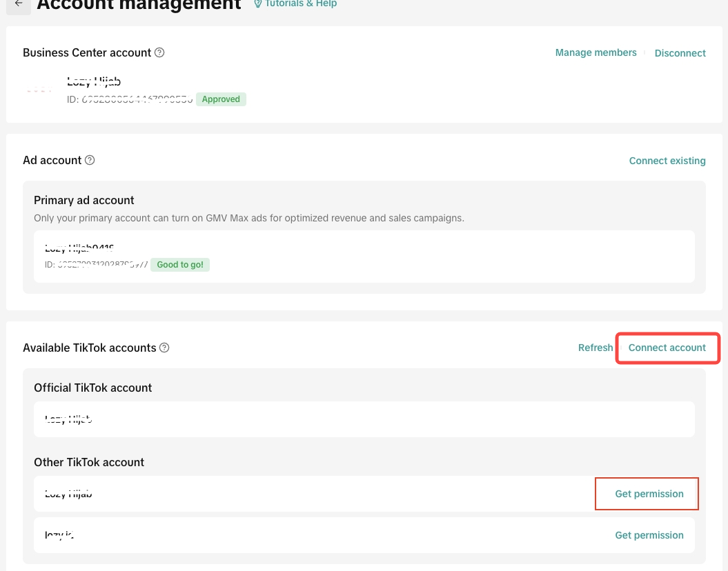The image size is (728, 571).
Task: Select the Official TikTok account row
Action: [x=364, y=419]
